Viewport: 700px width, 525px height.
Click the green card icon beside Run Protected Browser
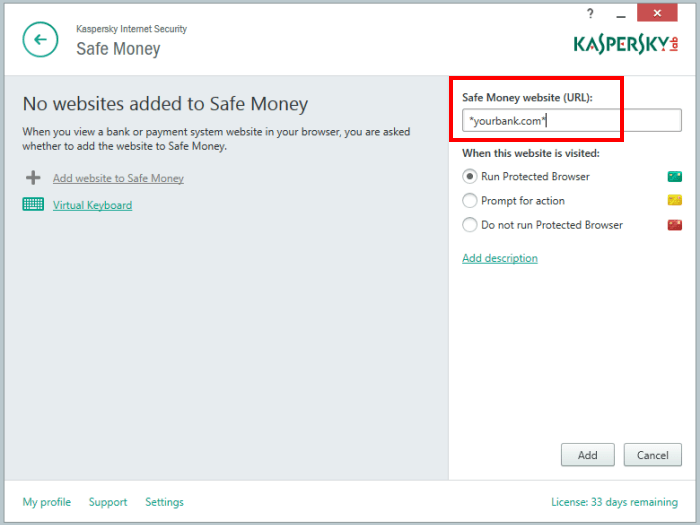[675, 176]
